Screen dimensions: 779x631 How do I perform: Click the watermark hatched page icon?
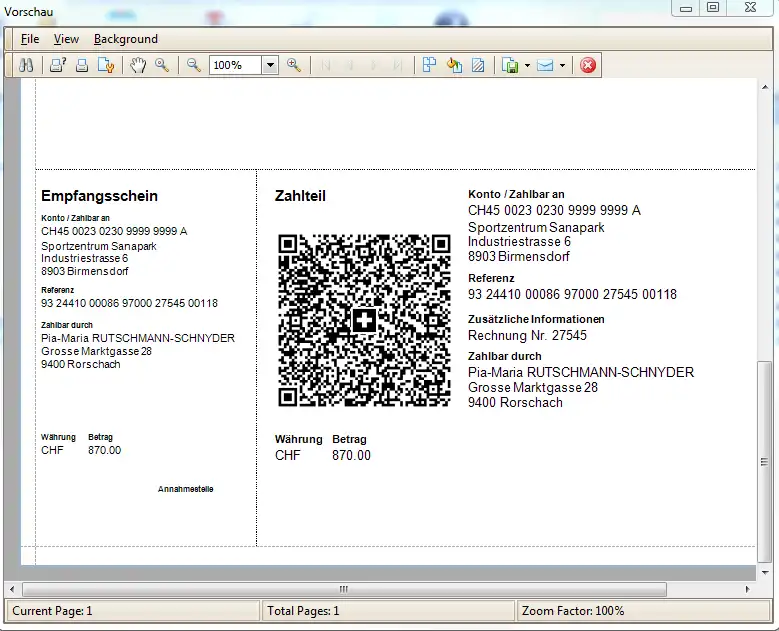click(x=478, y=65)
